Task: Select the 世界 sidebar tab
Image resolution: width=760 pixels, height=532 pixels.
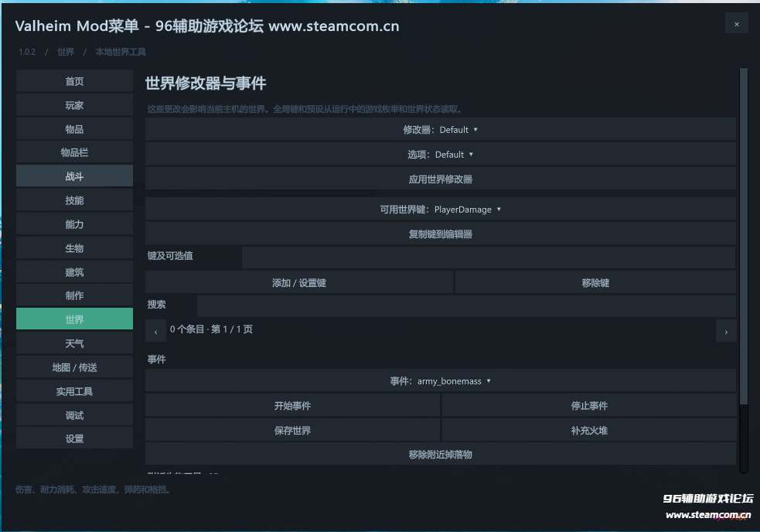Action: click(75, 319)
